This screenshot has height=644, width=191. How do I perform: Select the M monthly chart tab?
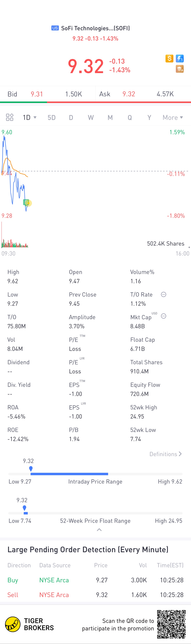[x=110, y=117]
